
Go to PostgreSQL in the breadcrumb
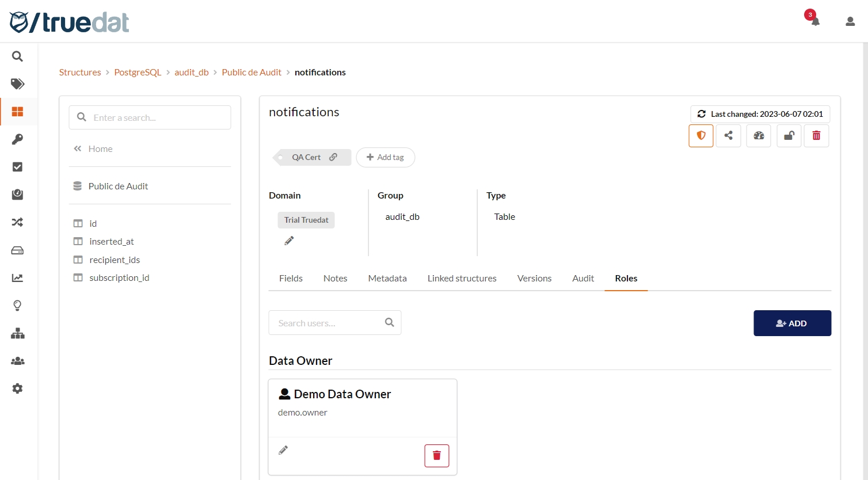(x=138, y=73)
